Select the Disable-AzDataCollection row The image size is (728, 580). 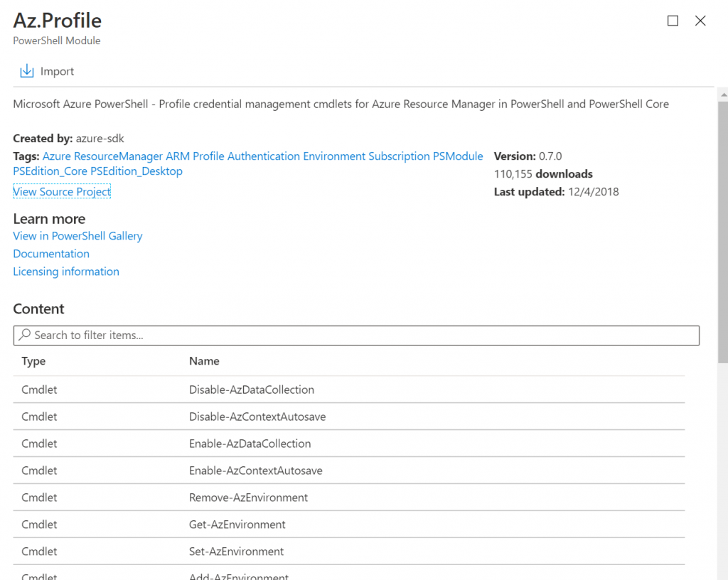click(252, 390)
